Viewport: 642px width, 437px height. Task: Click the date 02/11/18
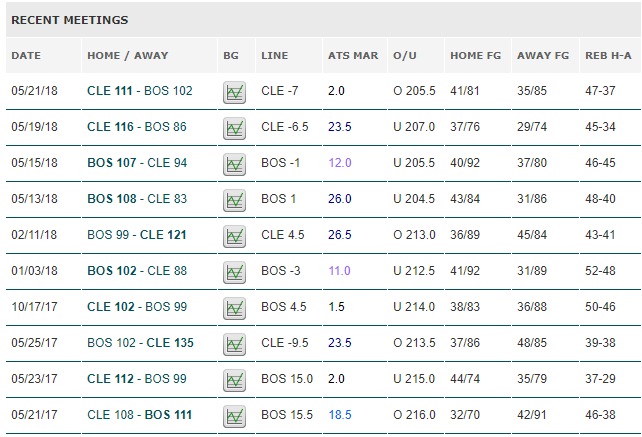34,235
